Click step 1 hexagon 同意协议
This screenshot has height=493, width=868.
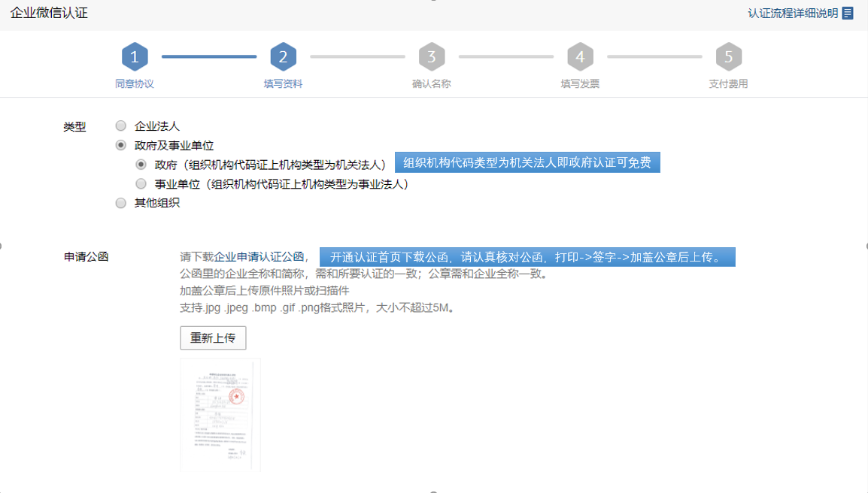tap(135, 56)
